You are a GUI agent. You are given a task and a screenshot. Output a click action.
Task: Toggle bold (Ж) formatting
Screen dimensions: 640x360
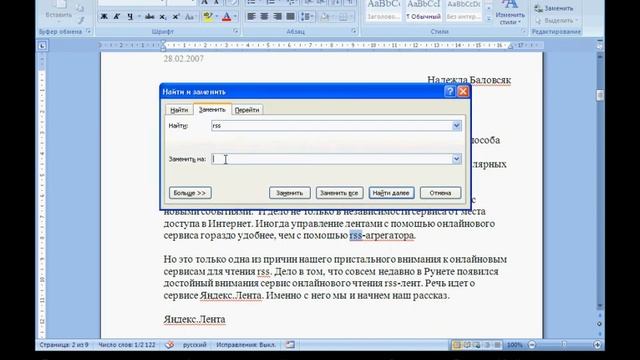(104, 17)
